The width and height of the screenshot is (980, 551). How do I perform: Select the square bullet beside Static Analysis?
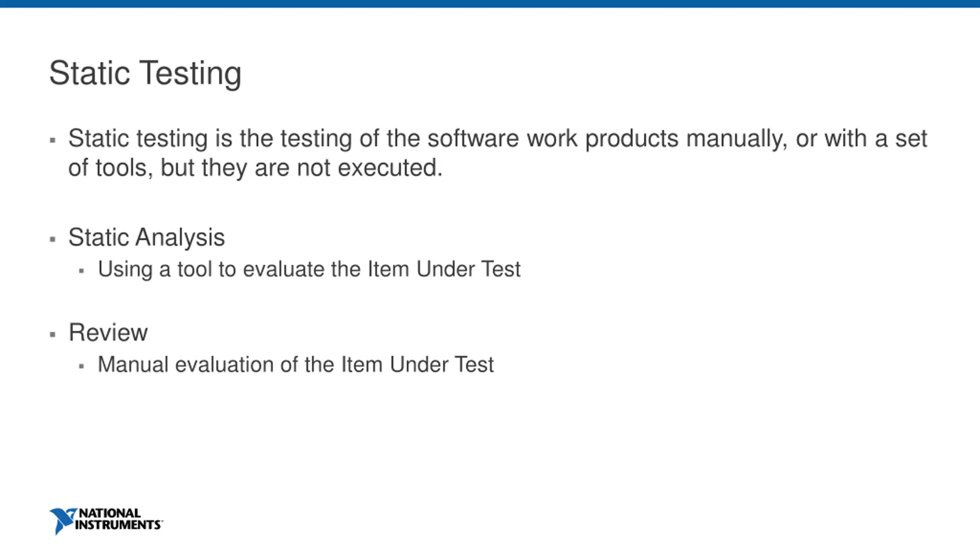(x=53, y=240)
